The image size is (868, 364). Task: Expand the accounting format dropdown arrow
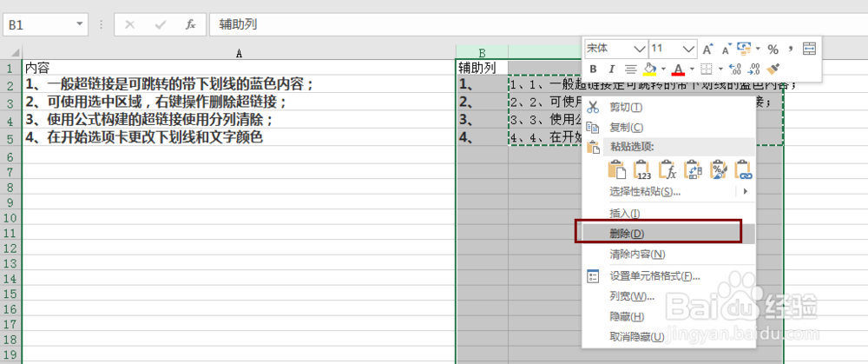click(x=759, y=50)
